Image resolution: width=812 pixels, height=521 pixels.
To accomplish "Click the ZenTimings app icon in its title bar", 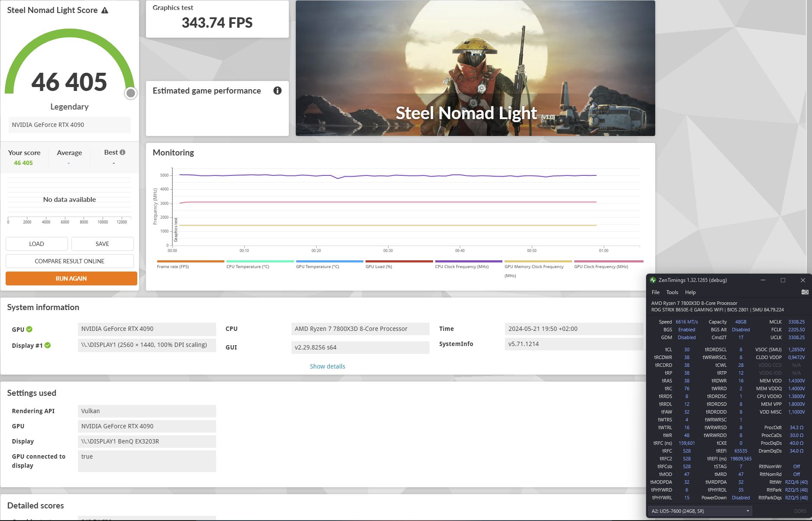I will 653,280.
